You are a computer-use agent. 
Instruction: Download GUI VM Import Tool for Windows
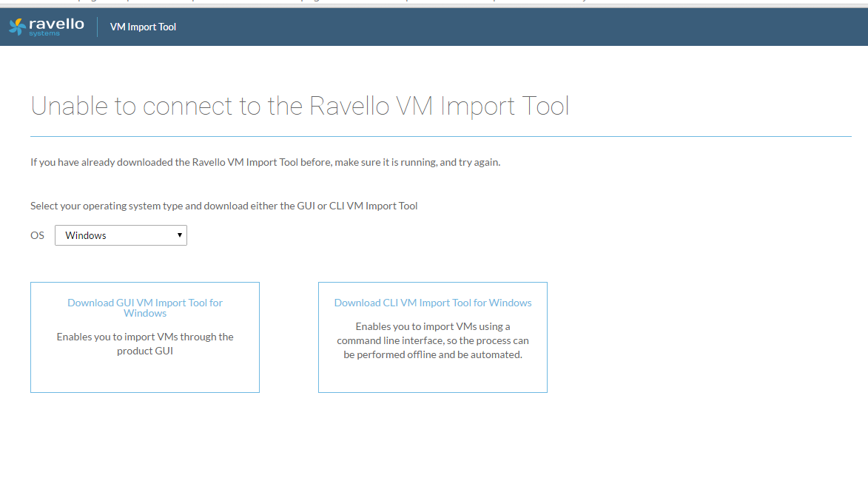[x=145, y=308]
